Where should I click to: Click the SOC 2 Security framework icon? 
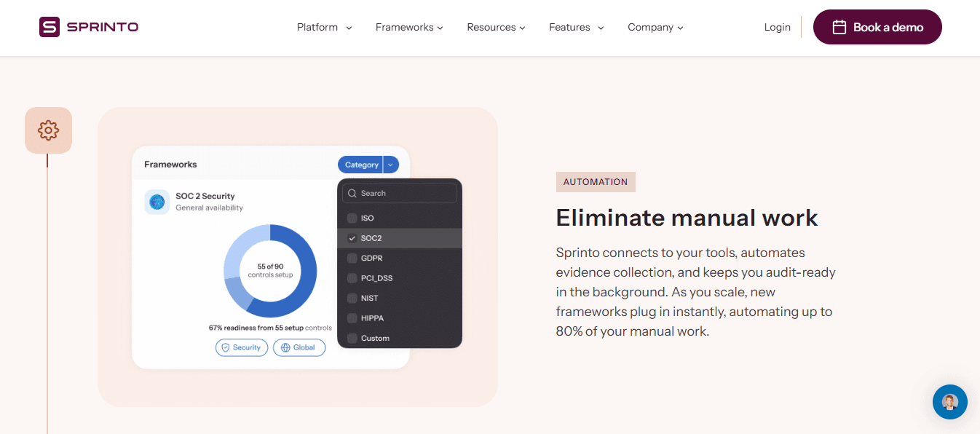point(157,202)
